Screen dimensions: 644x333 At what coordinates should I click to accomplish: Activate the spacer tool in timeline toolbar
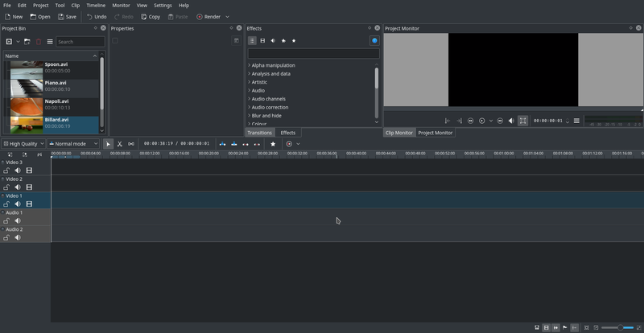[x=131, y=144]
